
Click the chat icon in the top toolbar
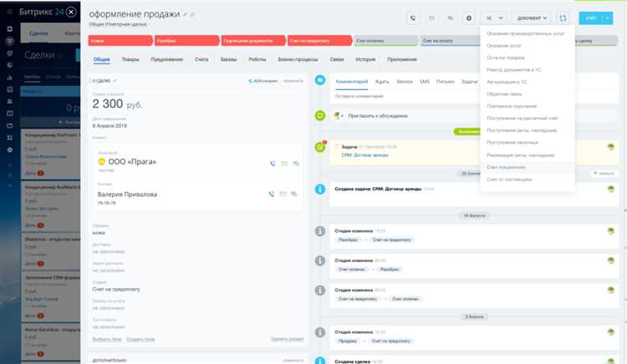click(451, 18)
